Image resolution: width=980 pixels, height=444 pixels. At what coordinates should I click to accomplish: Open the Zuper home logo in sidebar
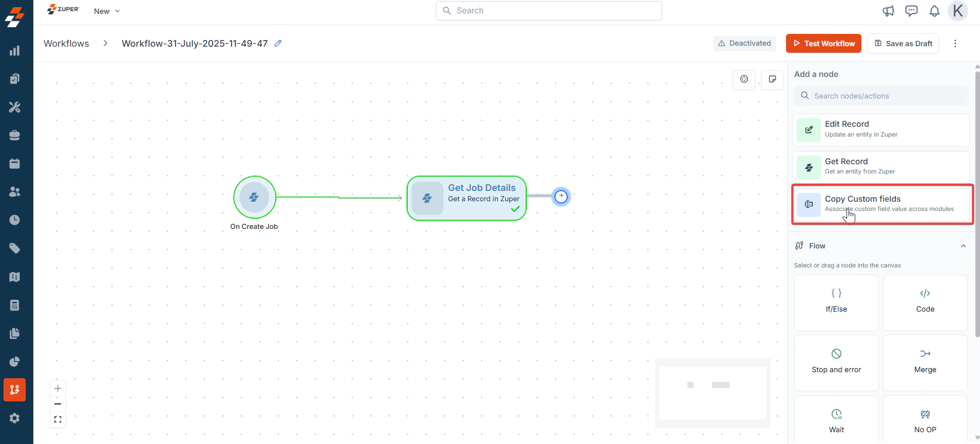click(14, 17)
